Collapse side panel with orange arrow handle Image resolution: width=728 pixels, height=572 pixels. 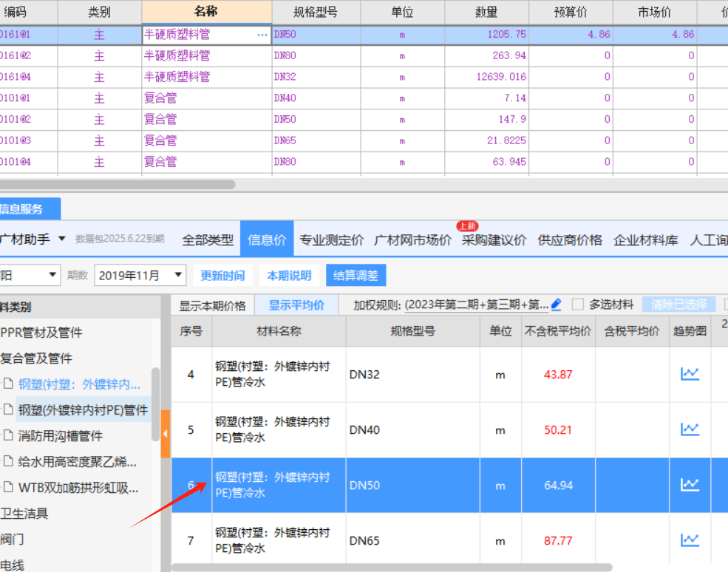coord(166,434)
